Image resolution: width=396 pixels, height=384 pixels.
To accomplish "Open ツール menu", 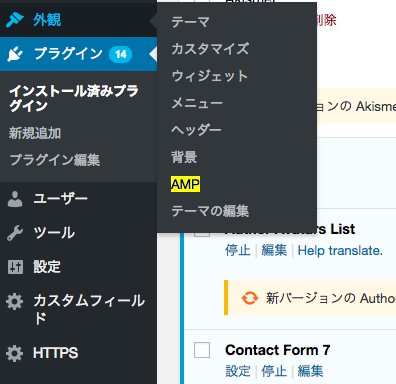I will point(54,233).
